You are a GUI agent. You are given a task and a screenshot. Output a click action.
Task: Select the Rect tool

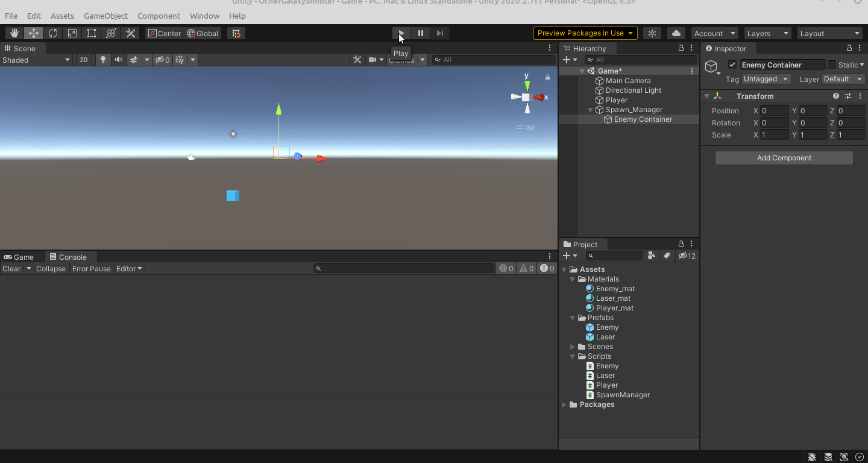[x=92, y=33]
